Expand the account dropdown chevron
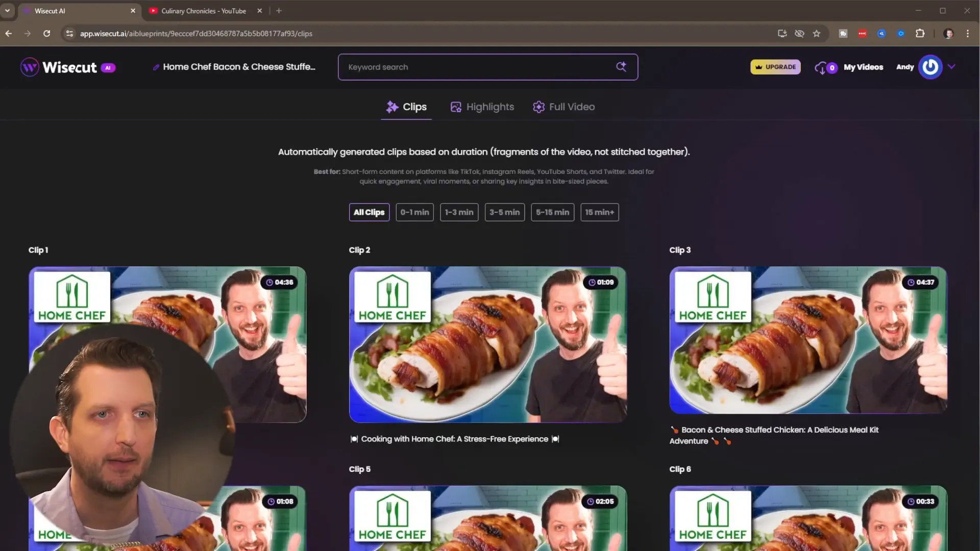The height and width of the screenshot is (551, 980). click(x=951, y=66)
